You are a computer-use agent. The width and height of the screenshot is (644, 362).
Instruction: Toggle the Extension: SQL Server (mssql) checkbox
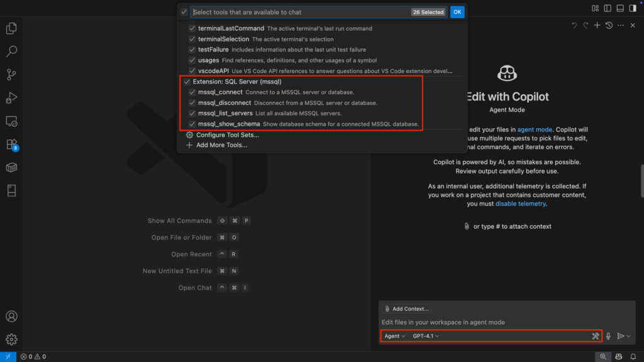click(x=186, y=81)
